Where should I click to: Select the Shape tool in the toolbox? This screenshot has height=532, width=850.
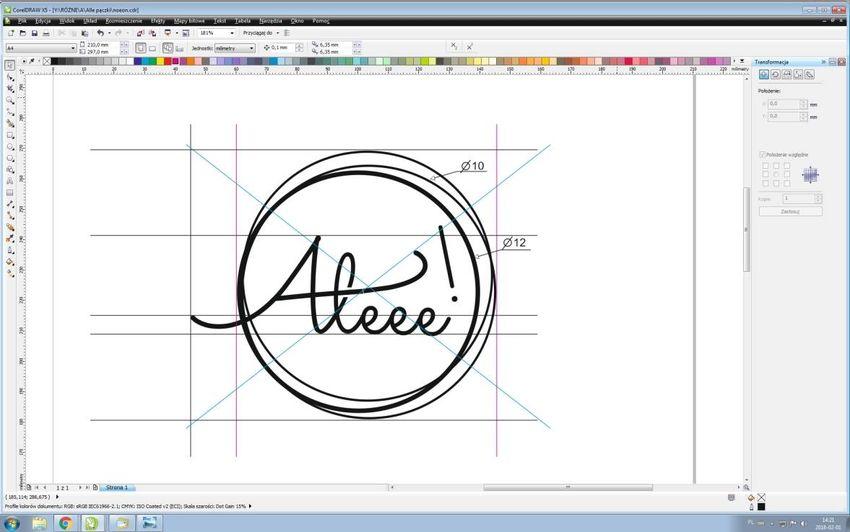point(10,78)
